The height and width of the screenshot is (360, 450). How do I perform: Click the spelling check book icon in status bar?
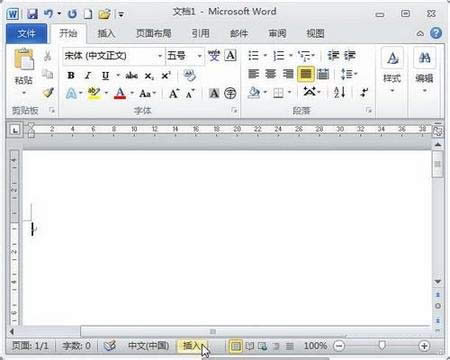(110, 346)
